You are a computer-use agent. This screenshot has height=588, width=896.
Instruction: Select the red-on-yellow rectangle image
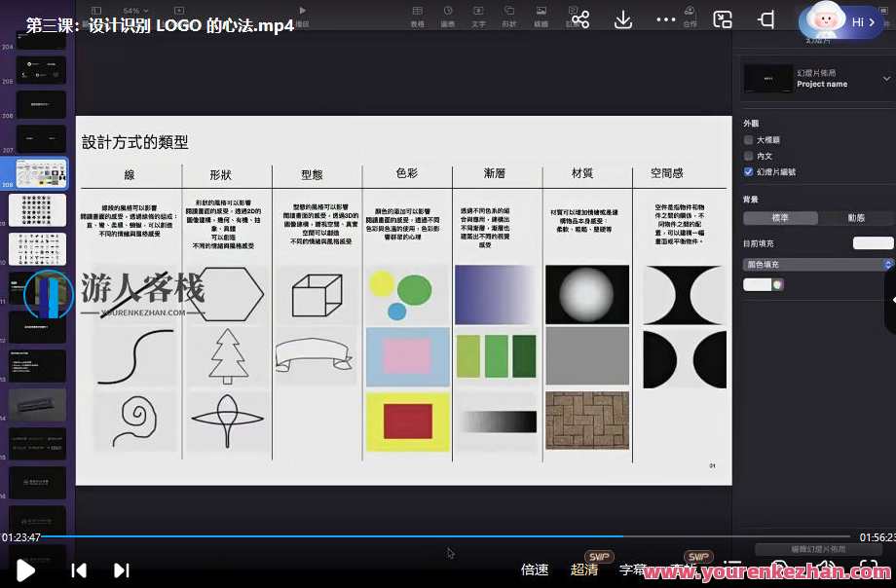point(407,422)
